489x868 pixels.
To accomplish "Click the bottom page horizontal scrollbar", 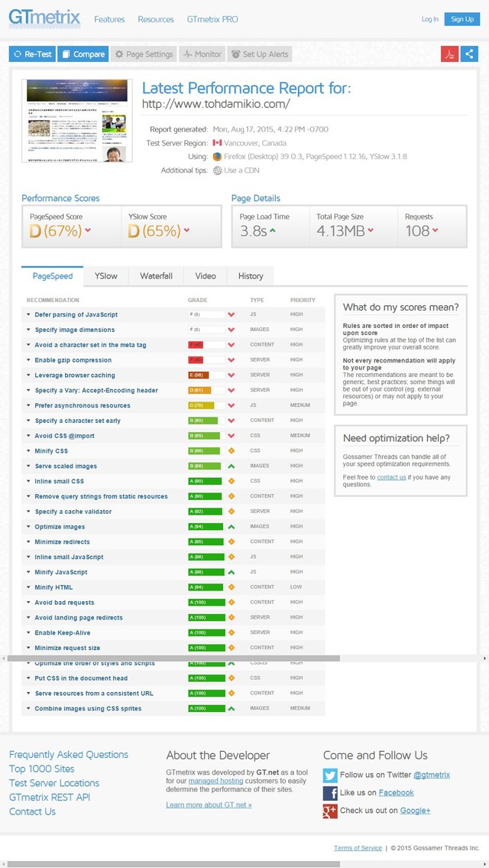I will (x=173, y=864).
